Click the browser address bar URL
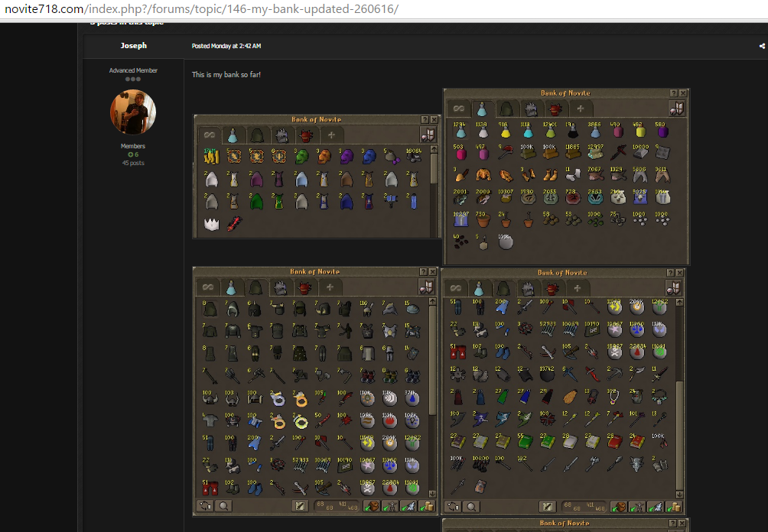This screenshot has height=532, width=768. pyautogui.click(x=201, y=9)
